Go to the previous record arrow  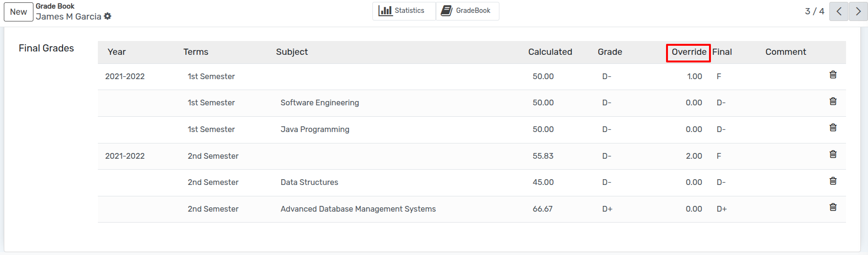pyautogui.click(x=839, y=11)
